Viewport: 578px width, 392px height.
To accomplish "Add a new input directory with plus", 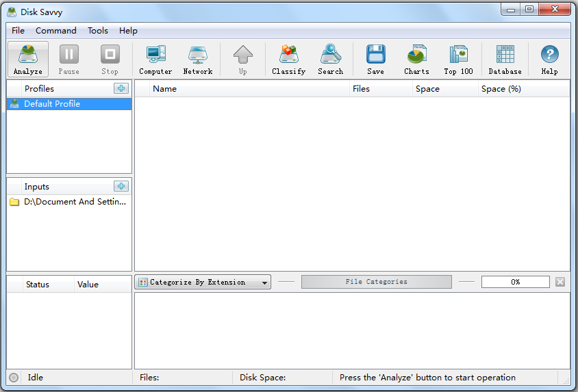I will coord(121,186).
